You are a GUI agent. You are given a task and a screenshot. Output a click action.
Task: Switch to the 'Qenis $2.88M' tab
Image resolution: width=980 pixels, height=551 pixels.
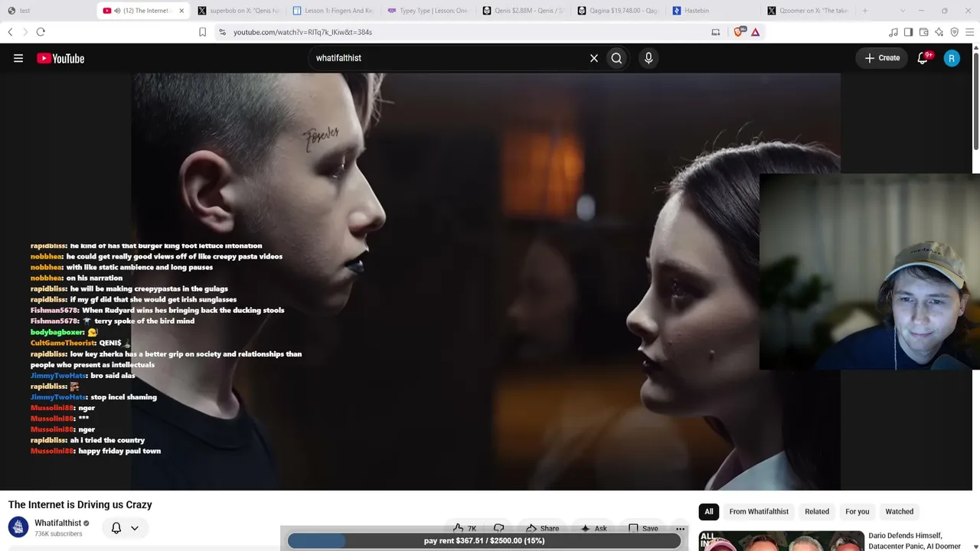tap(522, 11)
